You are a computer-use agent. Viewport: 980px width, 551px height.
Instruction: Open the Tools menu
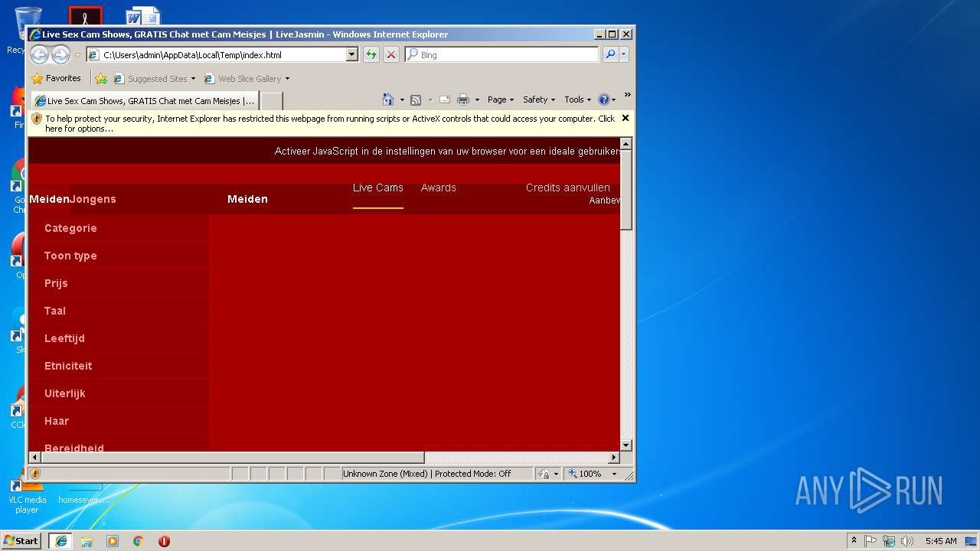578,99
